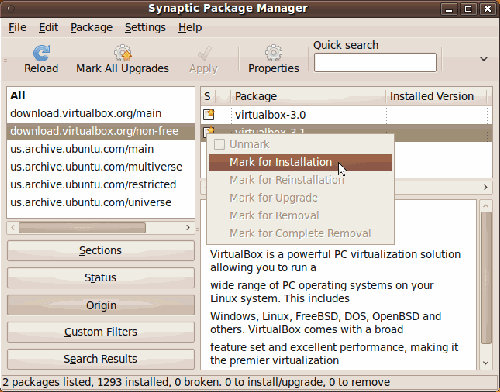The height and width of the screenshot is (392, 500).
Task: Open the Help menu
Action: [x=190, y=27]
